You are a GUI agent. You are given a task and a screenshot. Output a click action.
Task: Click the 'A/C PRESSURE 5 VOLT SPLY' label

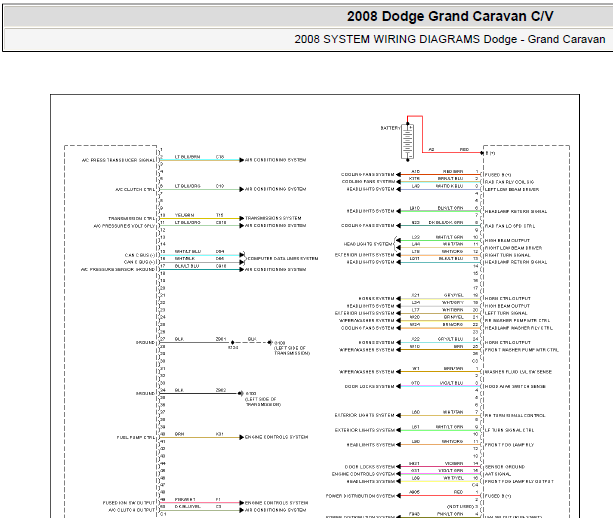124,226
